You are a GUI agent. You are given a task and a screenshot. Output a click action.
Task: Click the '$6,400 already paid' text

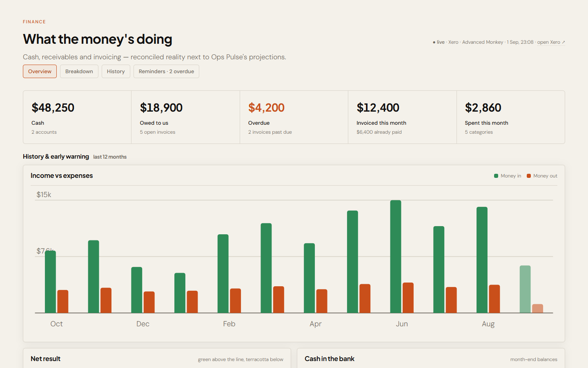point(379,132)
